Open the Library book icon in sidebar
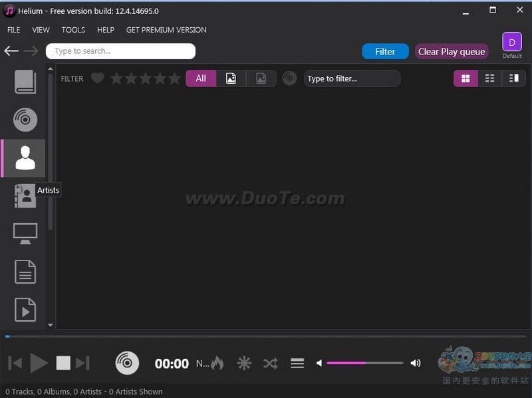This screenshot has width=532, height=398. 25,82
